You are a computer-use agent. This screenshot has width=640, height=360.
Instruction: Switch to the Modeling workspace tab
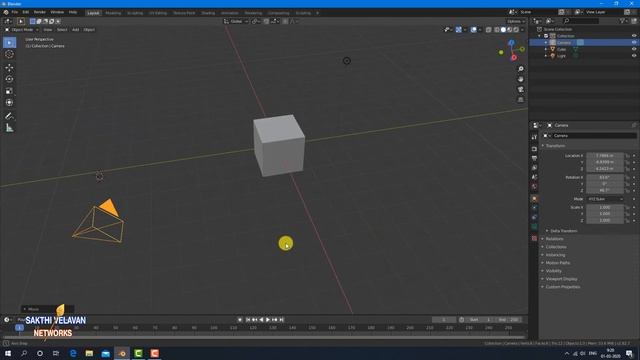[x=113, y=13]
